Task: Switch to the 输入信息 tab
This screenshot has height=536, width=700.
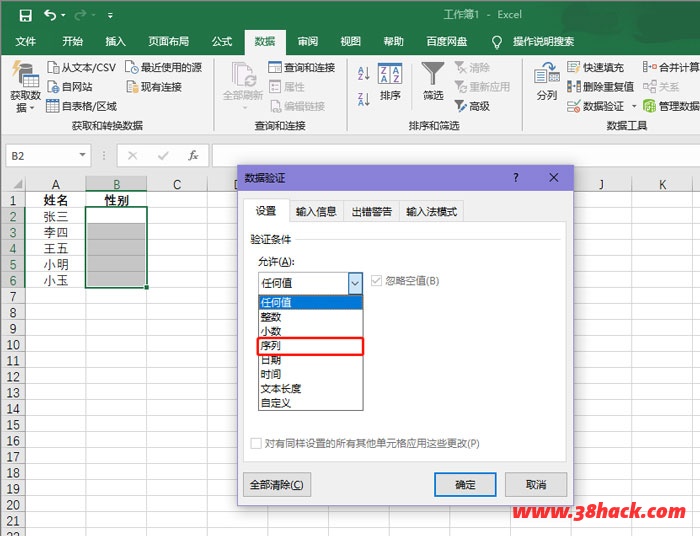Action: point(315,212)
